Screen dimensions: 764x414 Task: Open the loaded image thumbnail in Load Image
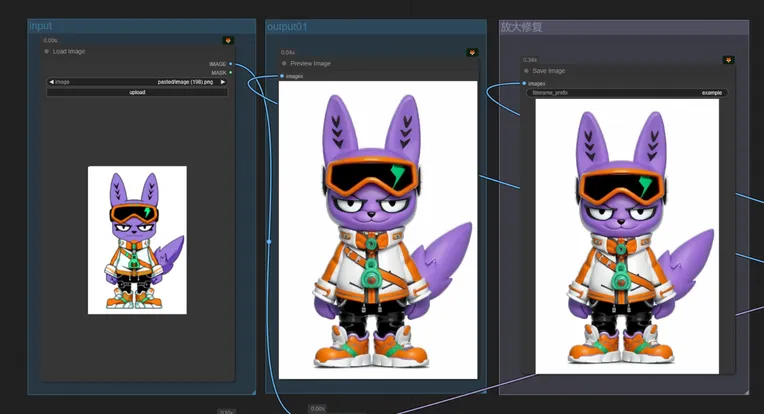137,240
